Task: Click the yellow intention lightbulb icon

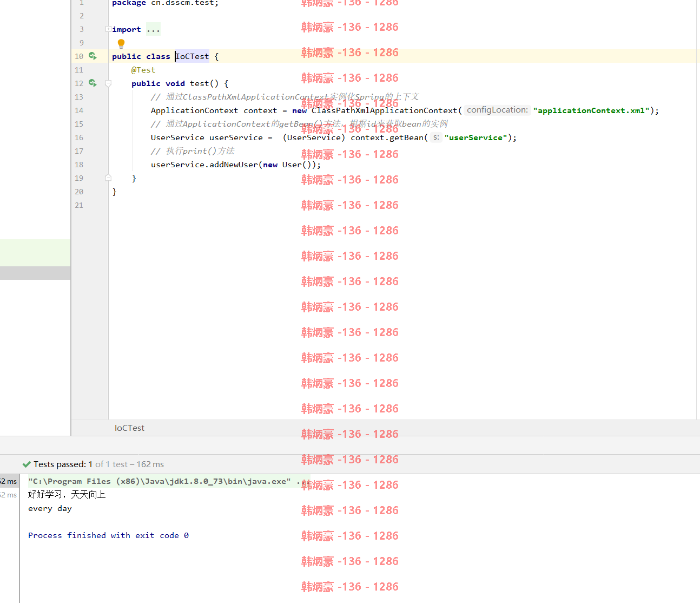Action: tap(121, 43)
